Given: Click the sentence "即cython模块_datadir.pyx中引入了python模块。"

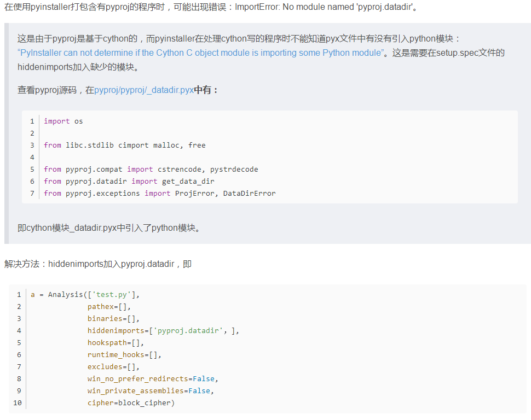Looking at the screenshot, I should point(109,227).
